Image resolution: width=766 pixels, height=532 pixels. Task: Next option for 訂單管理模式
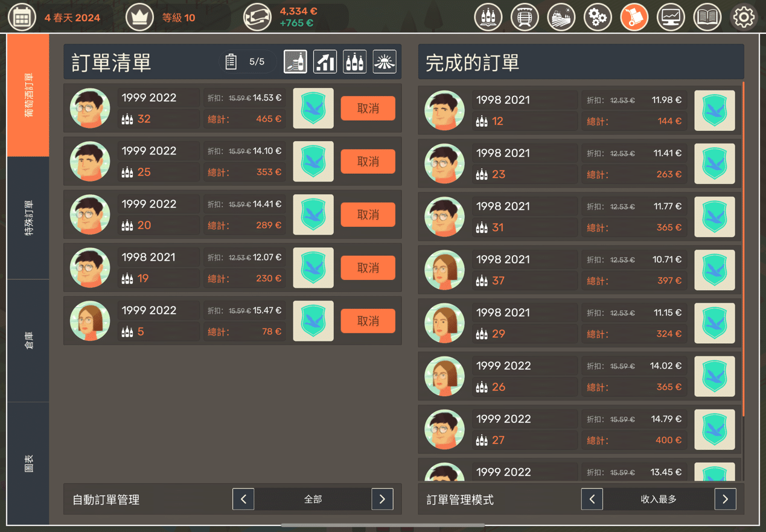tap(725, 499)
